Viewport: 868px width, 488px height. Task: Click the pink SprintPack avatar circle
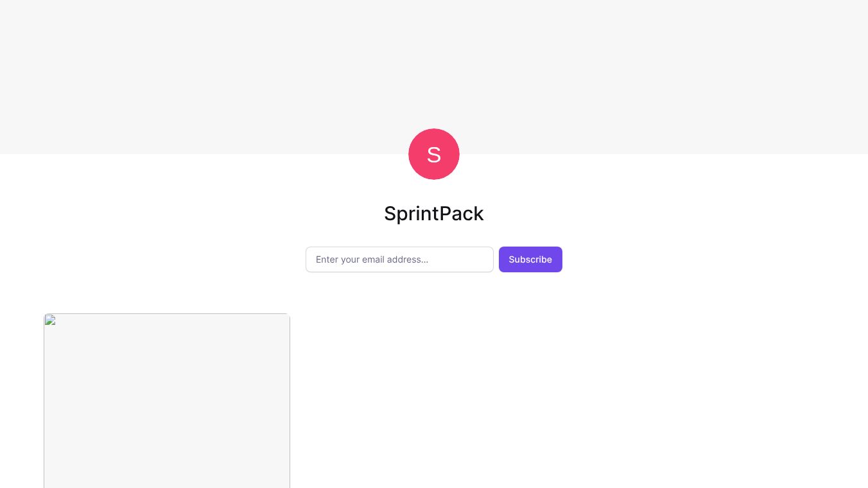pyautogui.click(x=434, y=154)
